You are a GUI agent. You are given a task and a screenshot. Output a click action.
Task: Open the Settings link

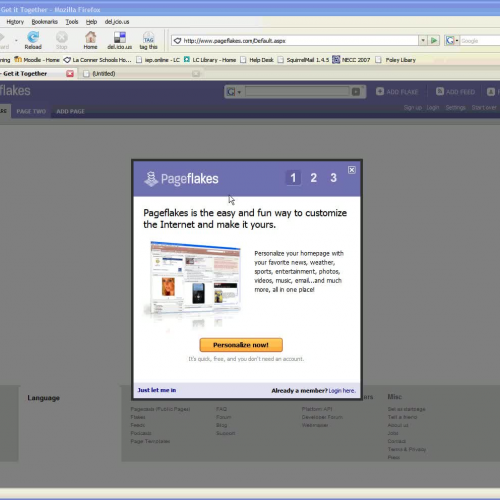[455, 108]
